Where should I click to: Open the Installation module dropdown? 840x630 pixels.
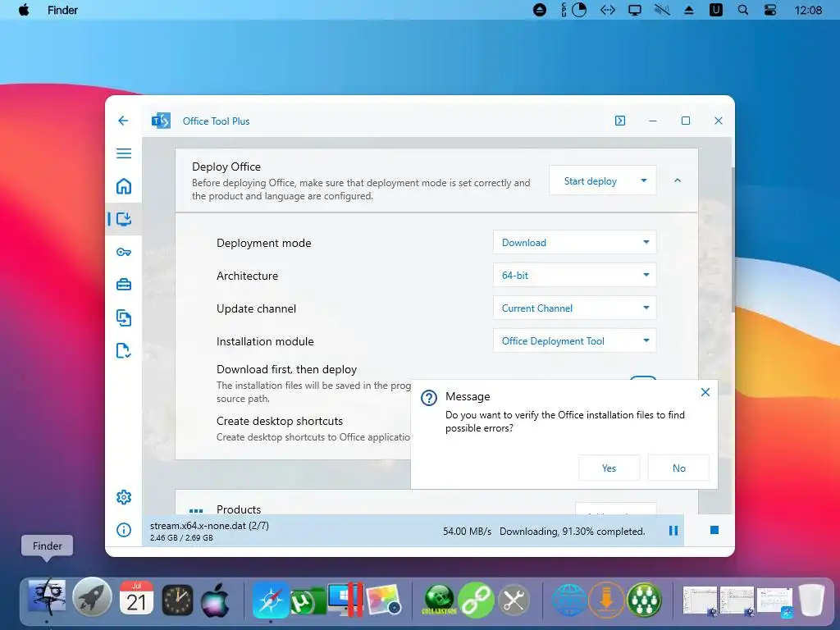(x=575, y=340)
